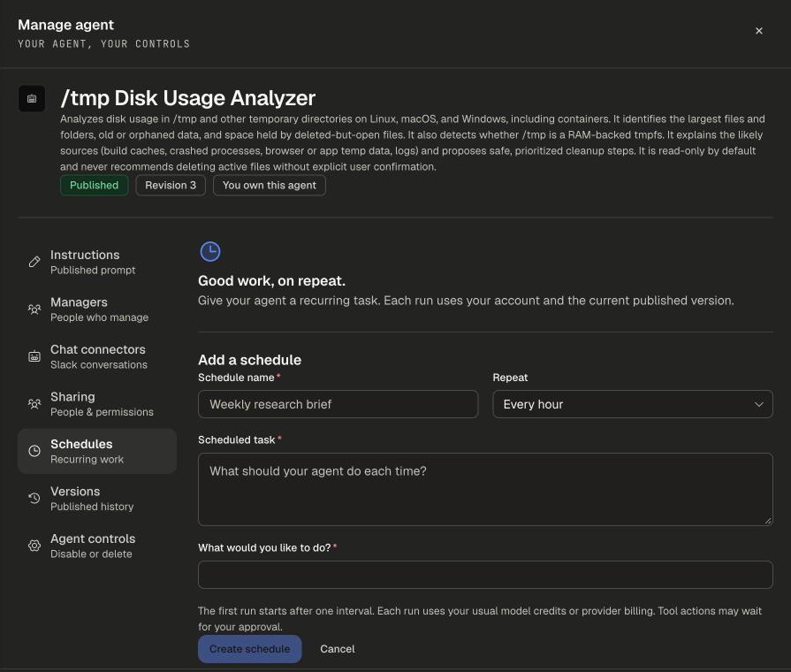Screen dimensions: 791x672
Task: Click the blue clock icon above Good work
Action: coord(209,251)
